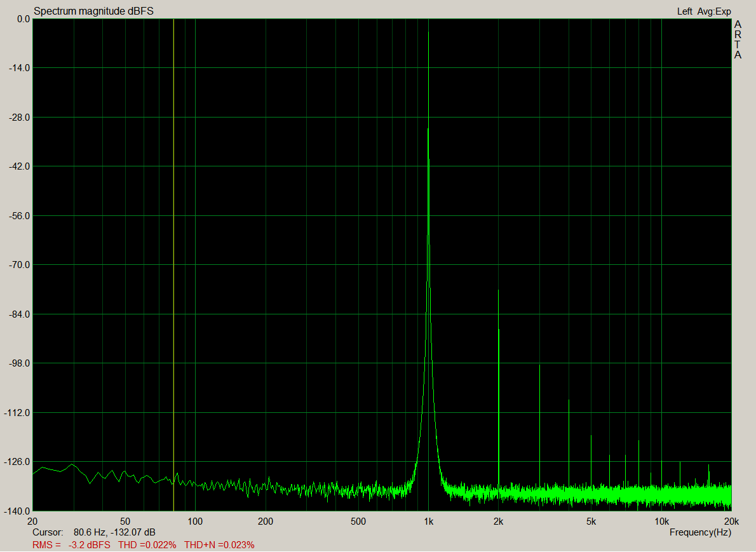Viewport: 756px width, 552px height.
Task: Click the 'THD =0.022%' value
Action: 147,545
